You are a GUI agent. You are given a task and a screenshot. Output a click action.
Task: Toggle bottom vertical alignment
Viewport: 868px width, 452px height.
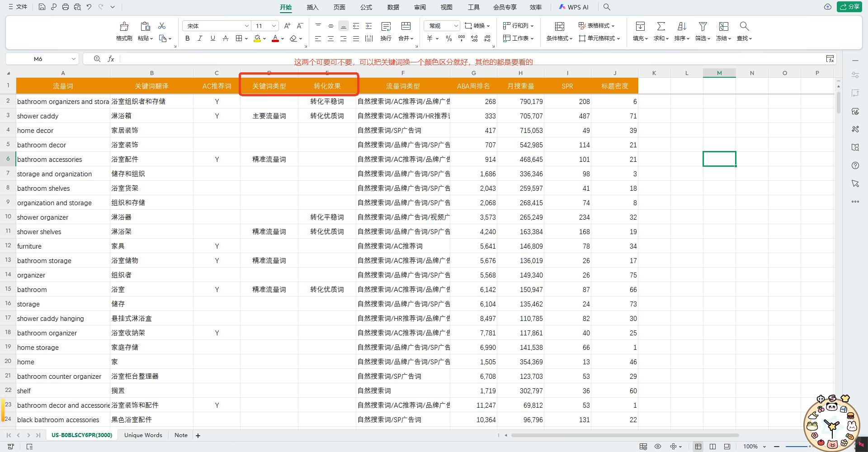click(344, 26)
